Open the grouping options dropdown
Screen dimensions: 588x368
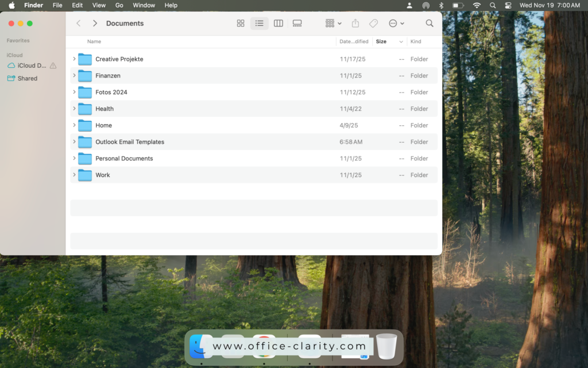click(332, 23)
